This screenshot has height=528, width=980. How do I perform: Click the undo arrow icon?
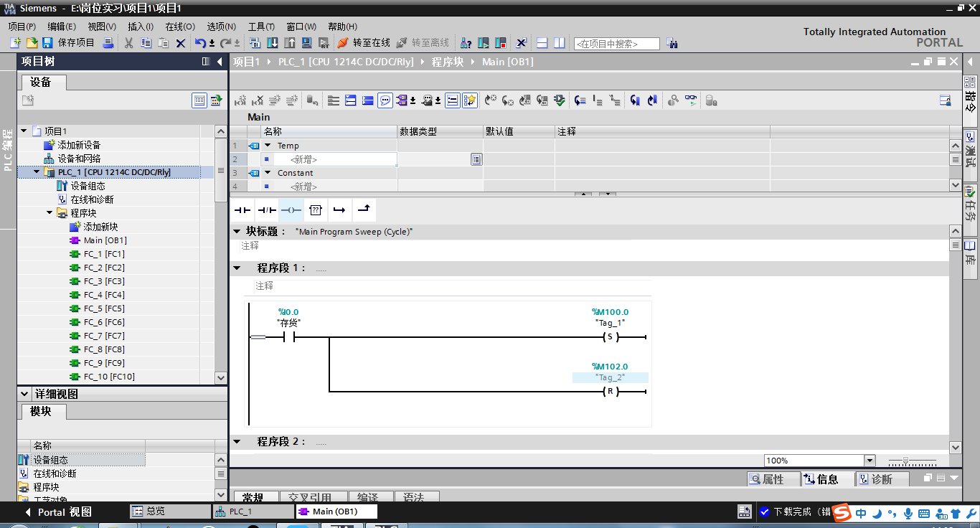[200, 43]
